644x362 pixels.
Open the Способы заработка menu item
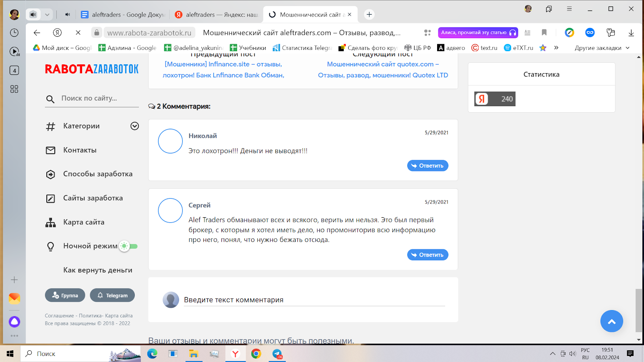click(x=98, y=174)
